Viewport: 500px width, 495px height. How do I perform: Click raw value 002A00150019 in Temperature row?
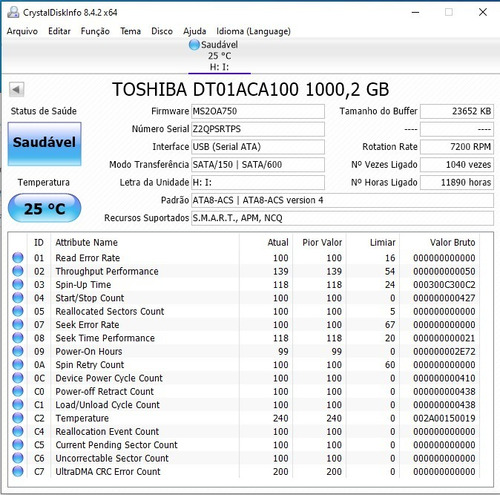(444, 418)
